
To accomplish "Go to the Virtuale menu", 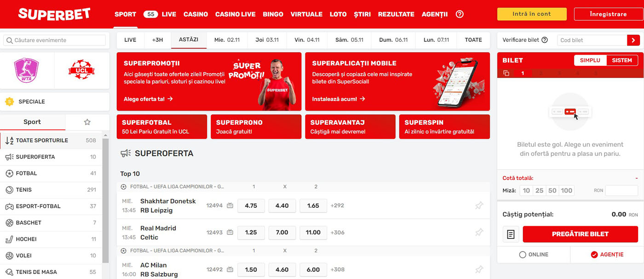I will [x=306, y=14].
